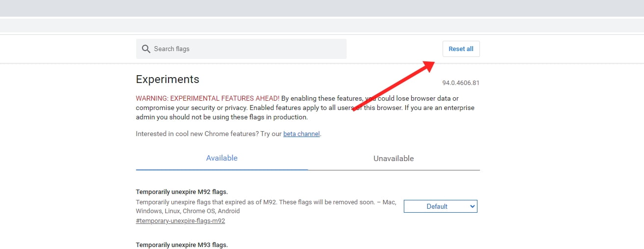Viewport: 644px width, 249px height.
Task: Click the Temporarily unexpire M92 flags title
Action: (182, 192)
